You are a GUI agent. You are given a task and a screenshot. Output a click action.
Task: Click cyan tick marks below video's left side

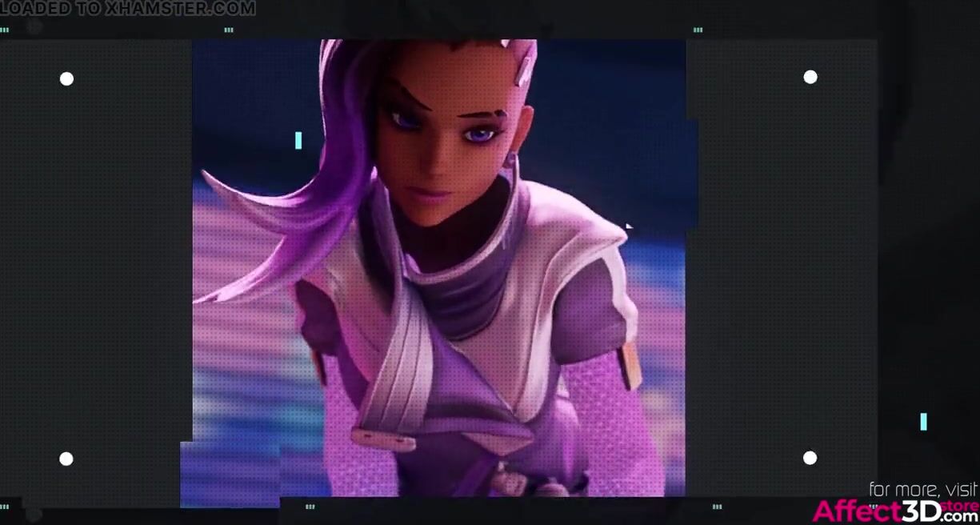[x=310, y=507]
